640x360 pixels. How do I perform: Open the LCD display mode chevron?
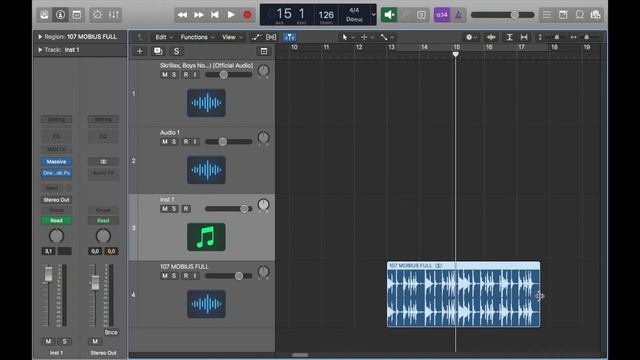pos(373,15)
